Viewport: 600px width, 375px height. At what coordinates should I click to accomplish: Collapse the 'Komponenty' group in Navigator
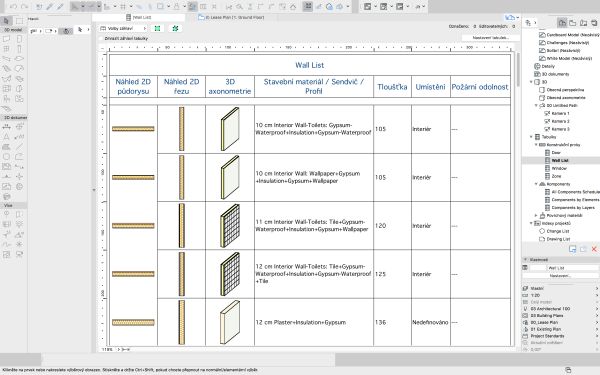[536, 184]
